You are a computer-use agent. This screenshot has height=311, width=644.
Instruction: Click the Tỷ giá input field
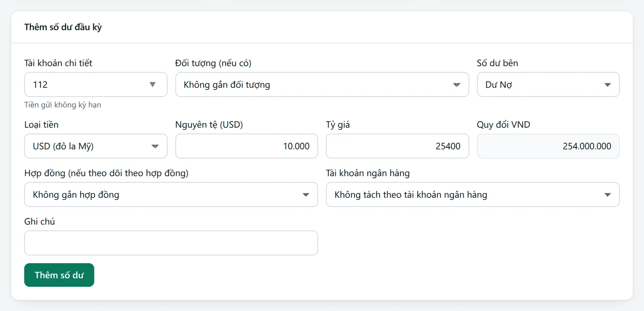pyautogui.click(x=397, y=146)
